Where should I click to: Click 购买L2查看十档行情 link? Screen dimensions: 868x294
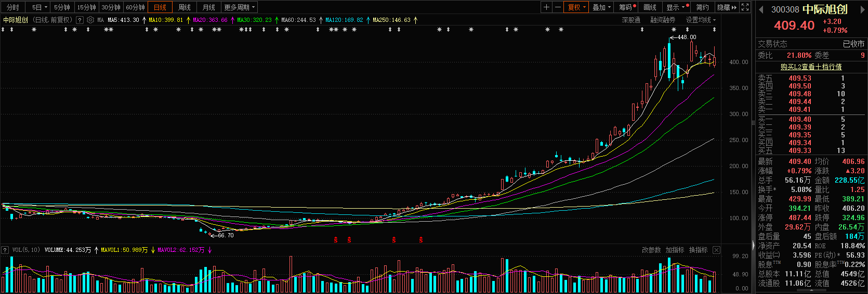(811, 67)
